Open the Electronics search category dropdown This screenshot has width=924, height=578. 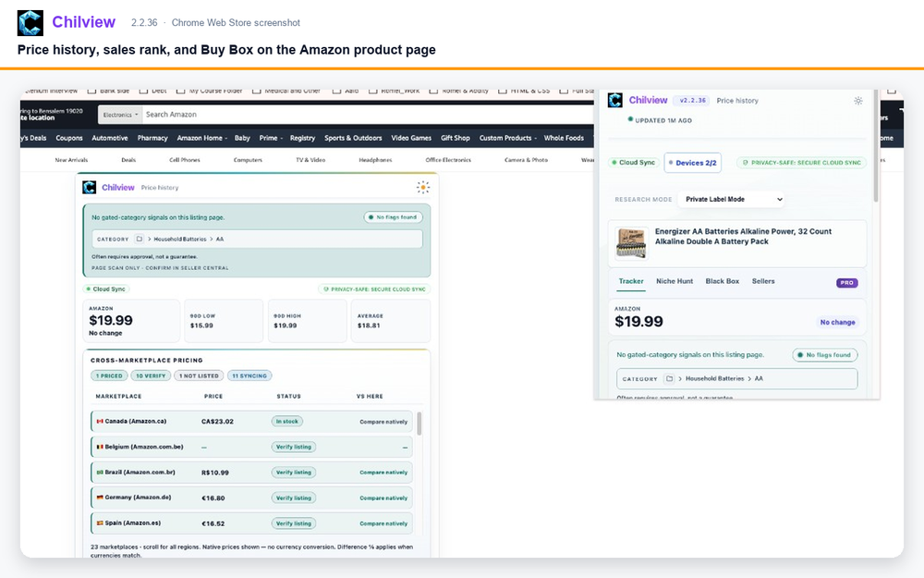click(x=120, y=115)
